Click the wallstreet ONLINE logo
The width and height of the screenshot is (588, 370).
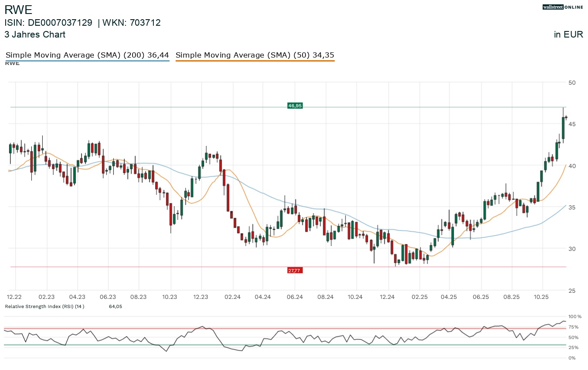562,7
